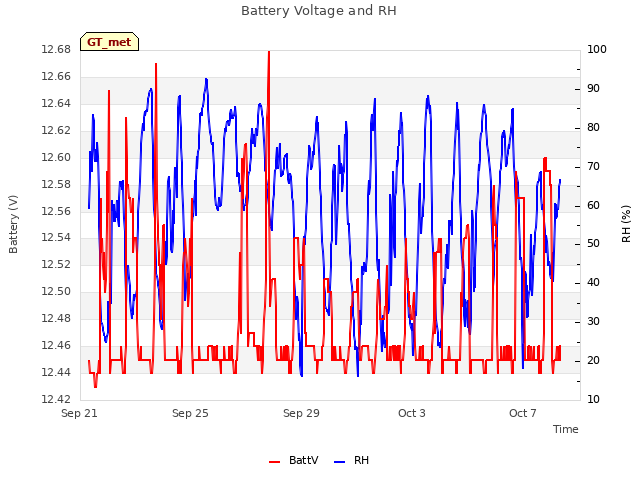Click the Battery (V) axis title
This screenshot has height=480, width=640.
(x=13, y=224)
